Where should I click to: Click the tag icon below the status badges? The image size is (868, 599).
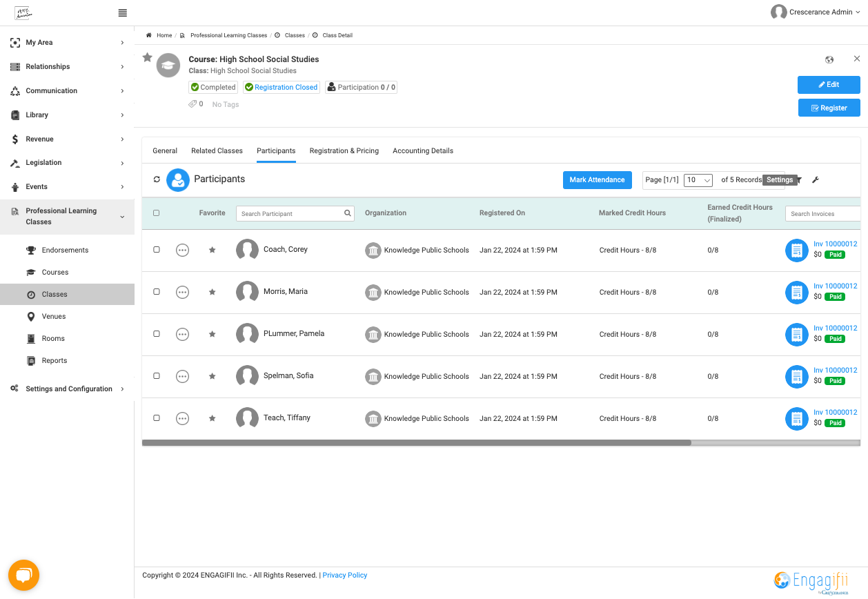coord(193,104)
